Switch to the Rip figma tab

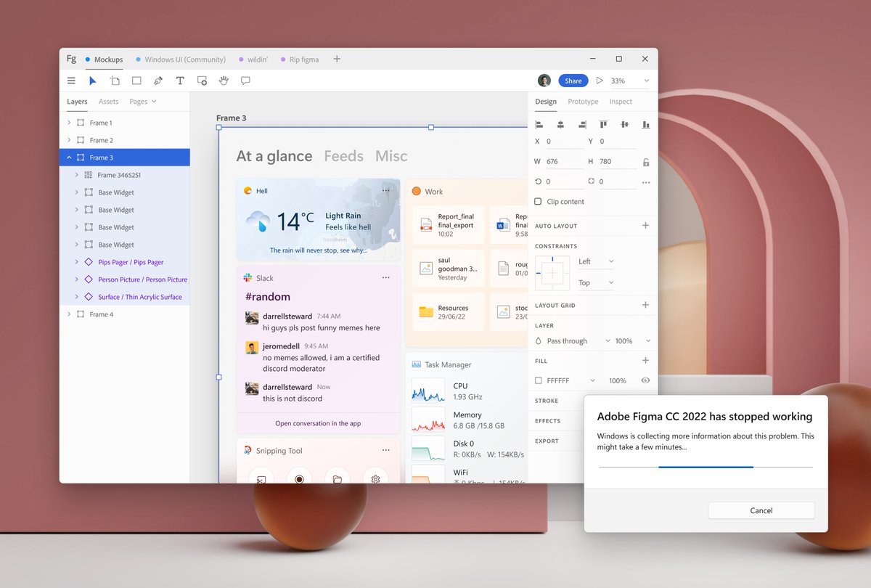pyautogui.click(x=299, y=60)
